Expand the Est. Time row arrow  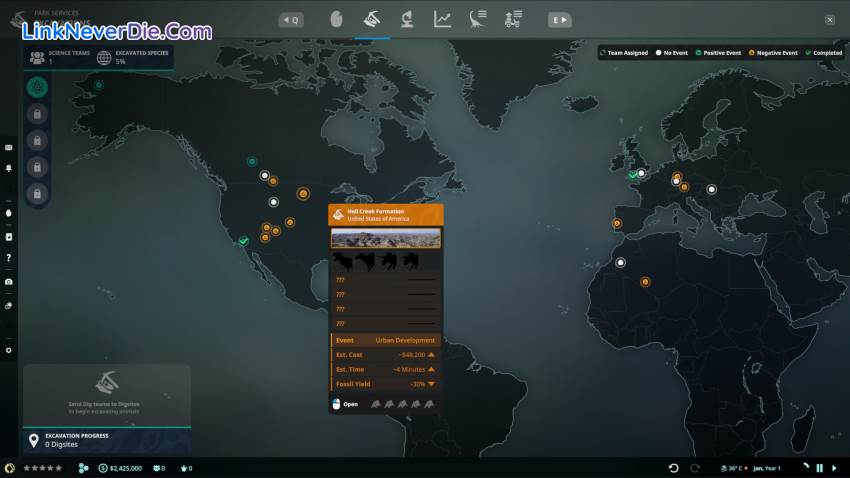click(431, 369)
